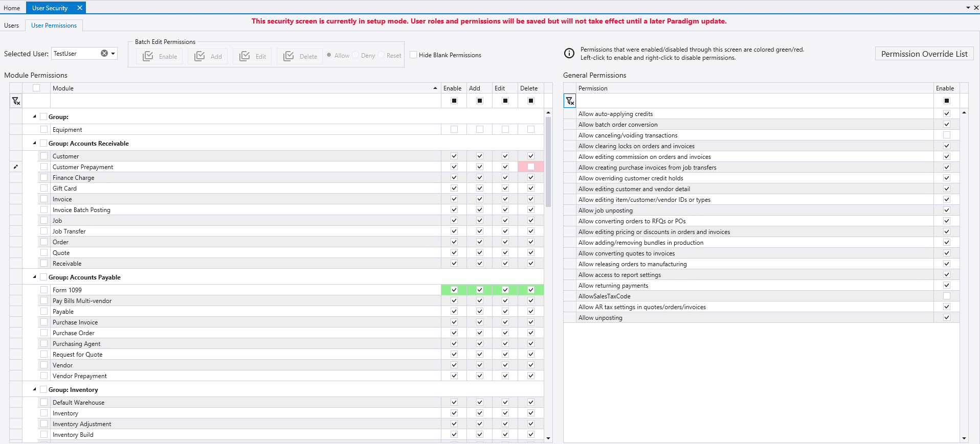Screen dimensions: 980x444
Task: Go to the Home tab
Action: pos(12,8)
